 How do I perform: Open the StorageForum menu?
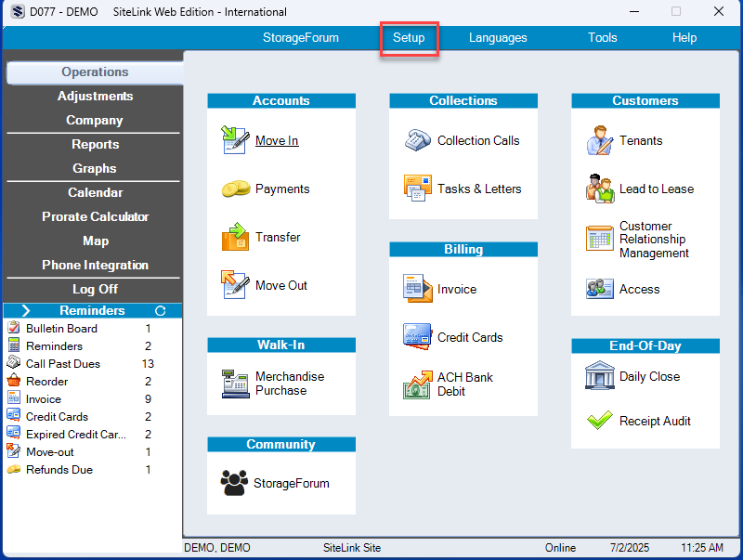point(301,37)
